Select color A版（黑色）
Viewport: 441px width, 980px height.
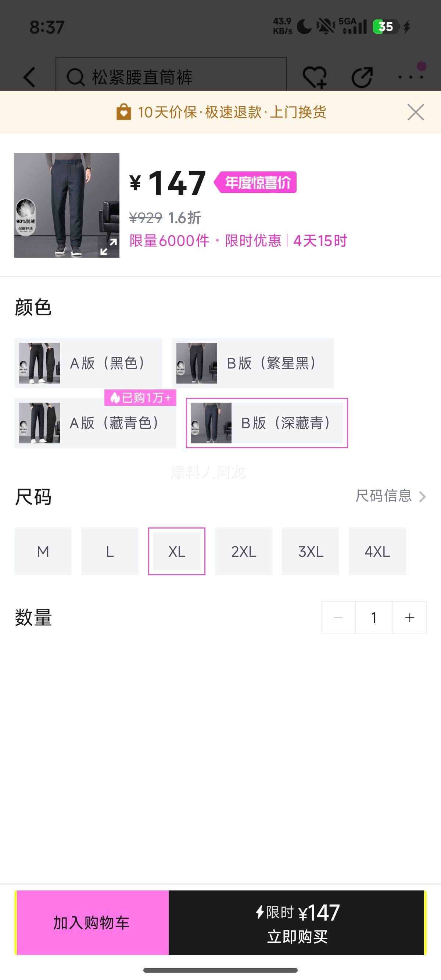(x=88, y=363)
